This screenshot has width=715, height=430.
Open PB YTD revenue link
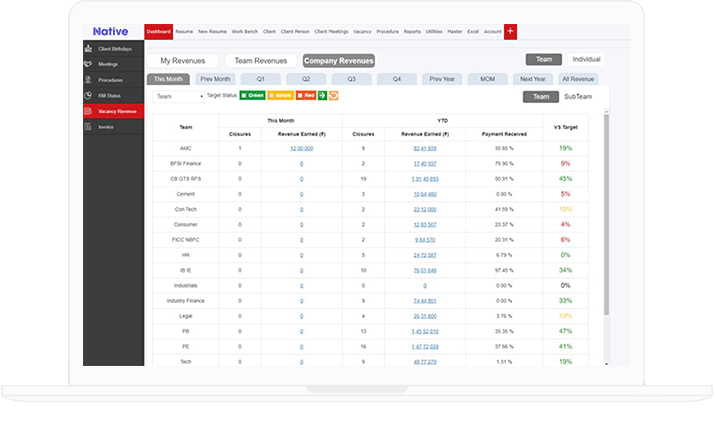(x=425, y=332)
